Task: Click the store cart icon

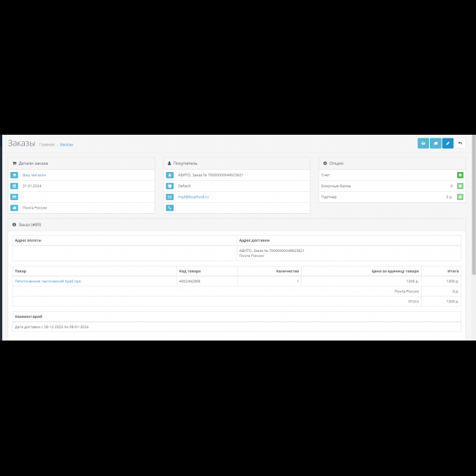Action: pyautogui.click(x=15, y=175)
